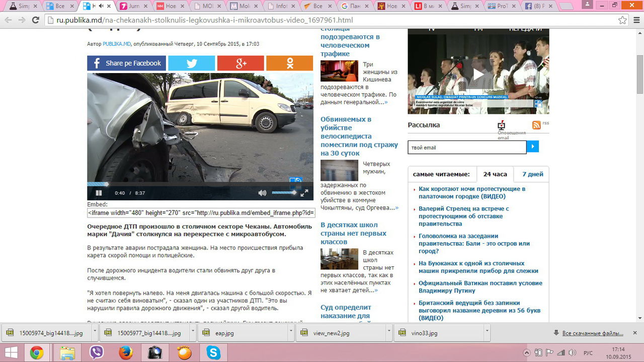Open 'Как коротают ночи протестующие' article
Image resolution: width=644 pixels, height=362 pixels.
coord(472,192)
